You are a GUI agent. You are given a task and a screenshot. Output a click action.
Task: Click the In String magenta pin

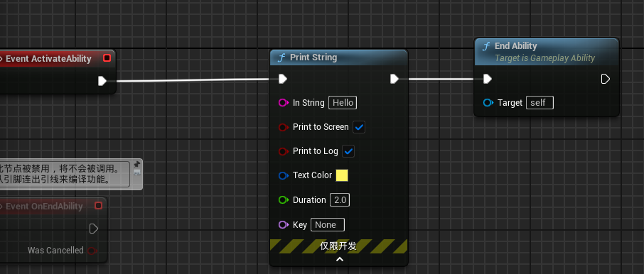pos(284,102)
